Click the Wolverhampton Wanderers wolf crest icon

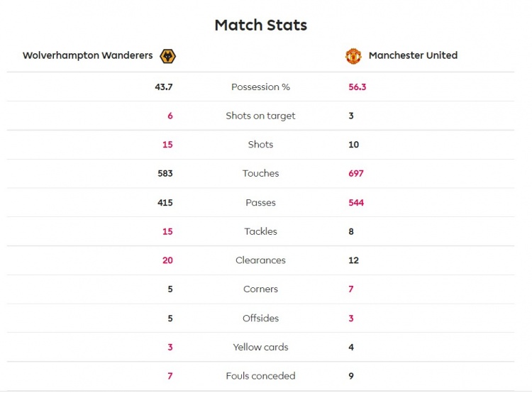168,56
